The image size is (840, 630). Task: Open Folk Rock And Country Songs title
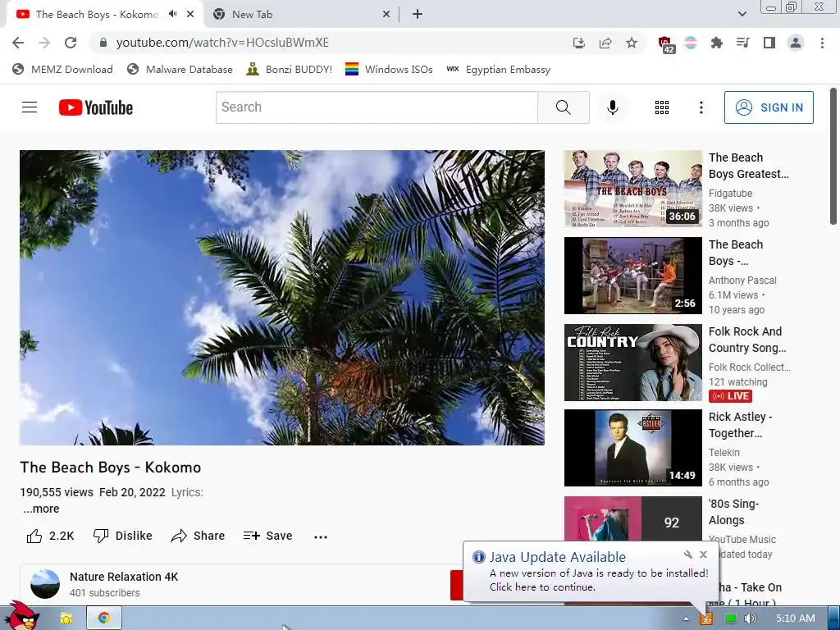[x=747, y=340]
